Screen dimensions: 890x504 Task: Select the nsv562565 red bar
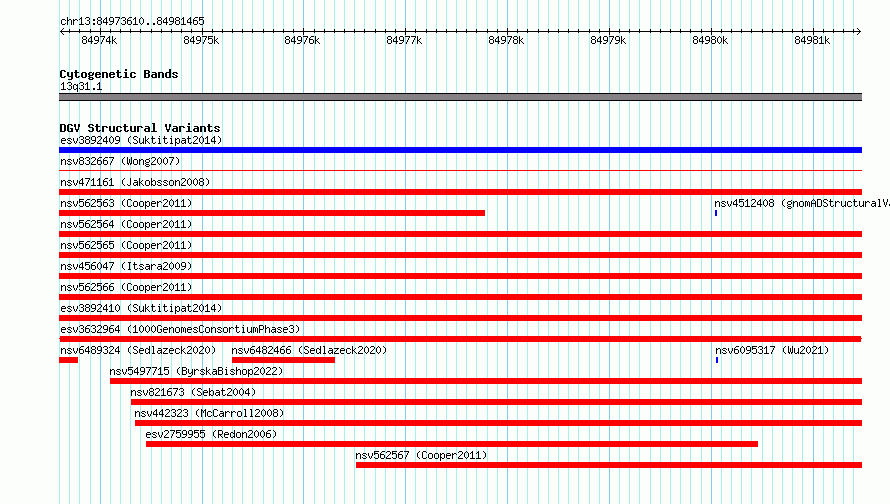tap(460, 255)
